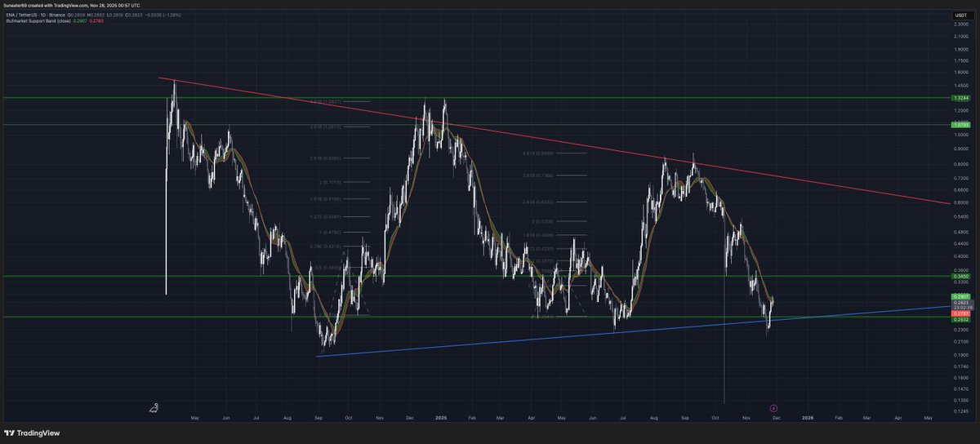Viewport: 980px width, 444px height.
Task: Click the 2026 year label on time axis
Action: click(x=808, y=417)
